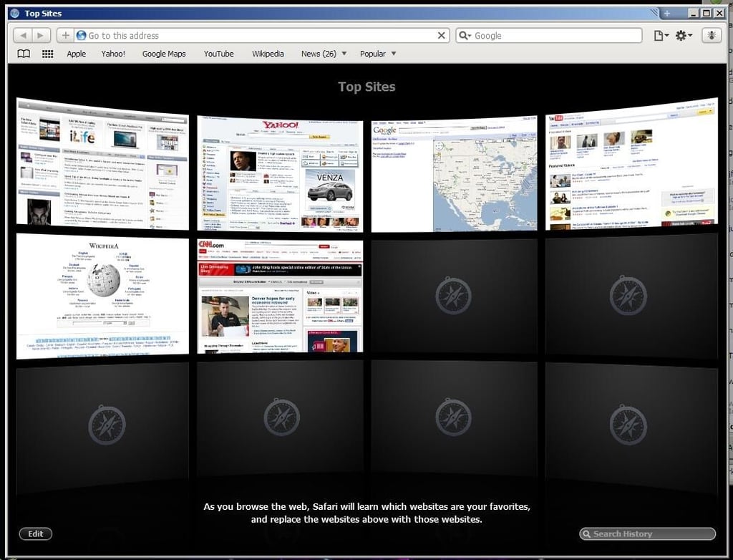Open the Apple bookmark
The width and height of the screenshot is (733, 560).
coord(76,54)
